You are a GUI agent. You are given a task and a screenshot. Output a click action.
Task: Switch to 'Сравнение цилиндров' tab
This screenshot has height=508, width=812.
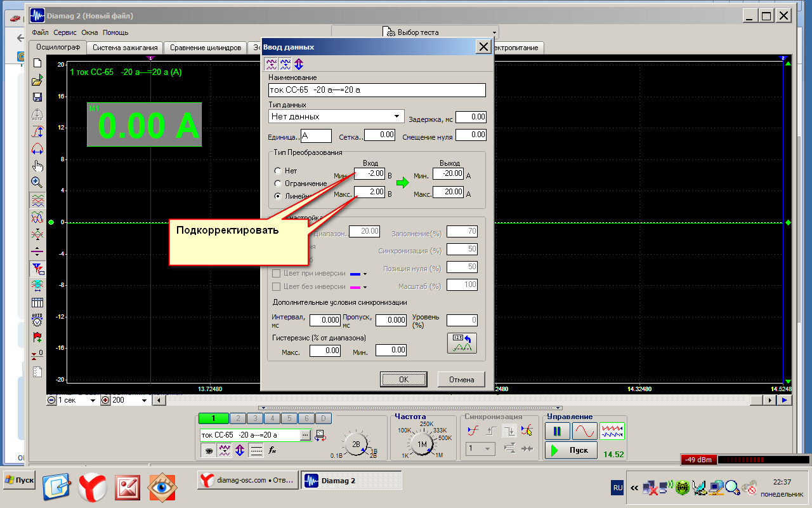pyautogui.click(x=206, y=48)
